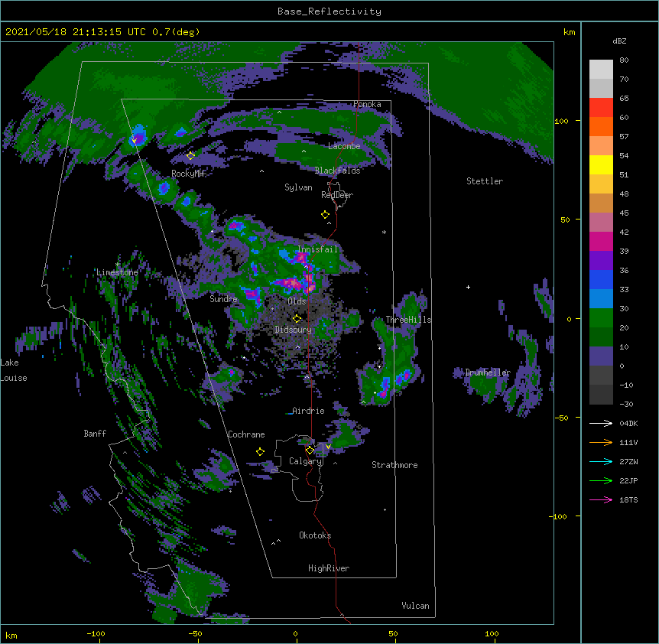Click the green 22JP arrow legend icon

tap(601, 480)
